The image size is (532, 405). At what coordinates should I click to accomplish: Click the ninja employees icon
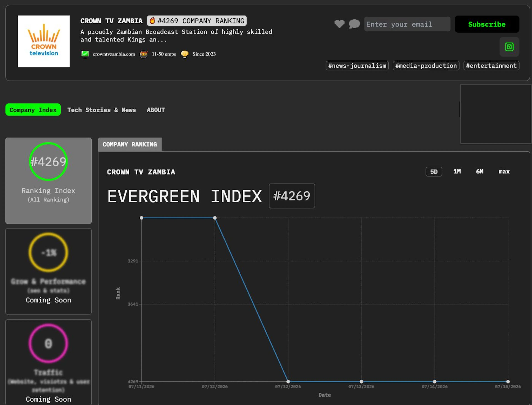144,54
